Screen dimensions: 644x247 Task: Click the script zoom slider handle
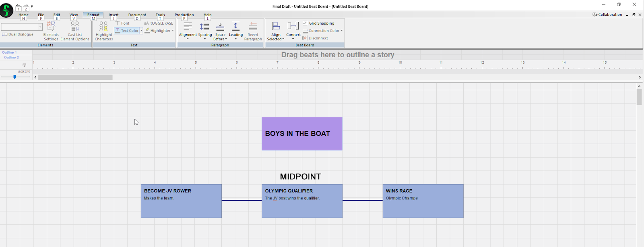point(14,77)
